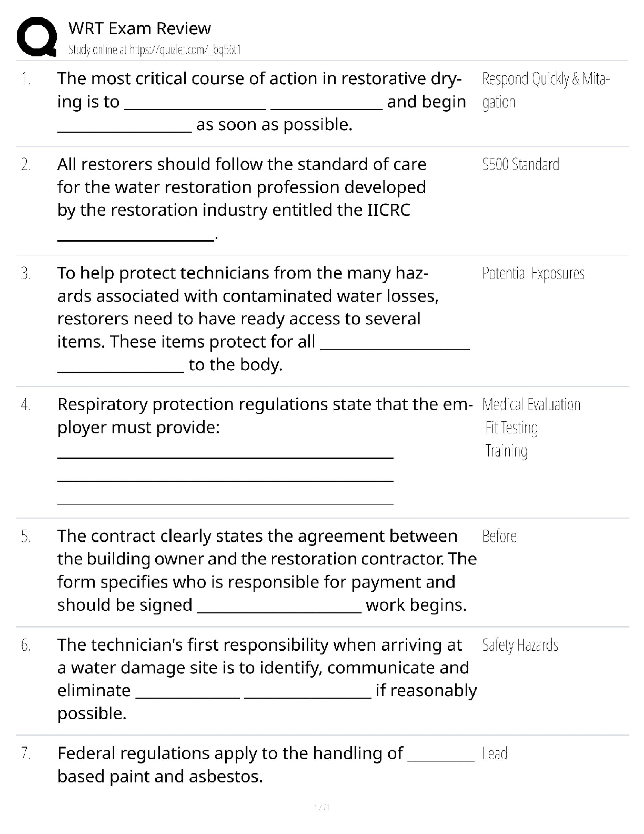Click the 'Lead' answer text
This screenshot has height=834, width=644.
pyautogui.click(x=495, y=754)
